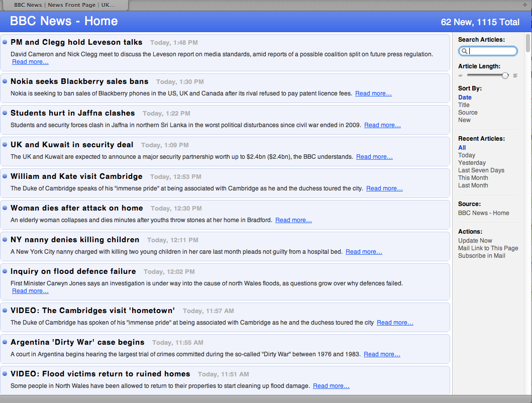This screenshot has width=532, height=403.
Task: Open headline UK and Kuwait in security deal
Action: [72, 145]
